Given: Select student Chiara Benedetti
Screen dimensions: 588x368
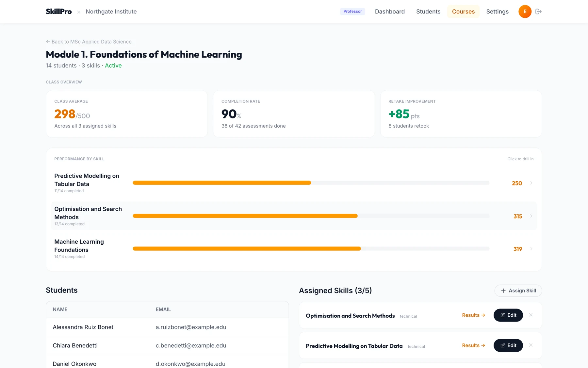Looking at the screenshot, I should coord(75,345).
